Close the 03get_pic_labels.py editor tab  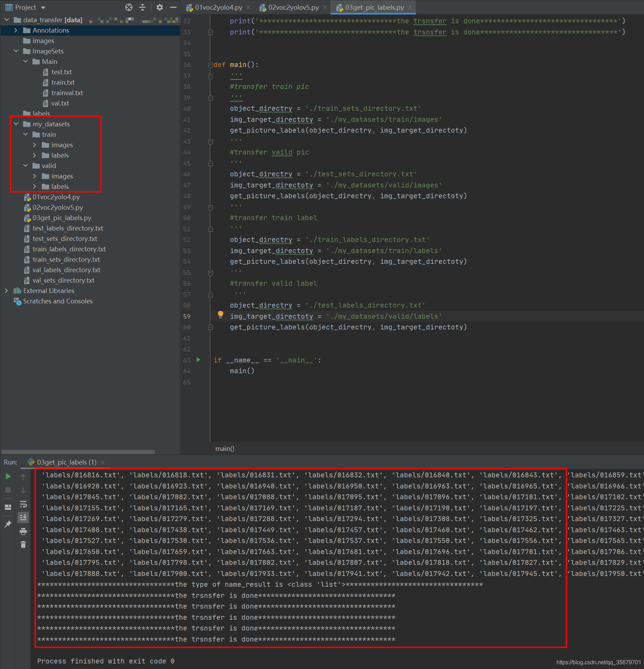[410, 8]
